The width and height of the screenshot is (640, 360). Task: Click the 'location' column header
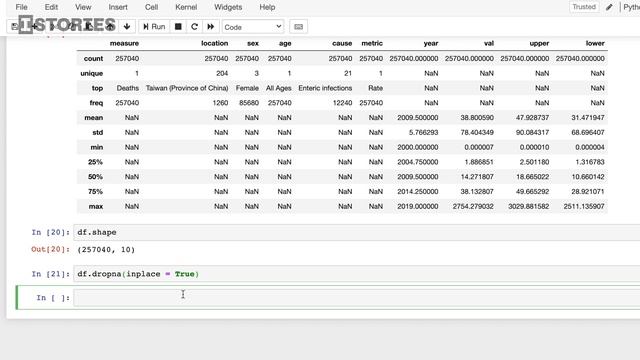point(214,43)
